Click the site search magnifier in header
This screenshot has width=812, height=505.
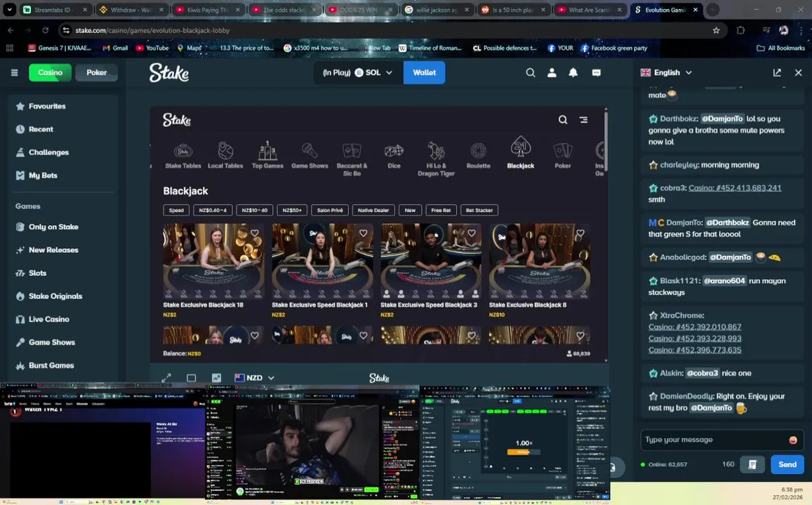pos(531,72)
